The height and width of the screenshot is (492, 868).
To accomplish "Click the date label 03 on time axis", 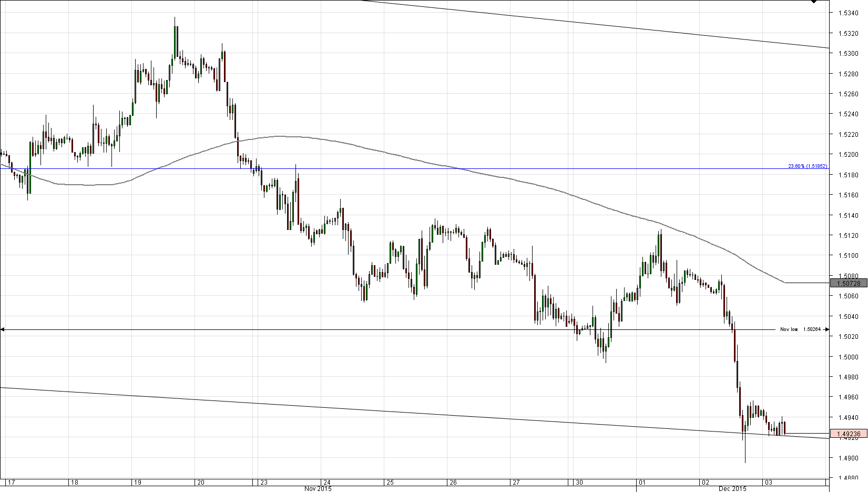I will click(x=768, y=482).
